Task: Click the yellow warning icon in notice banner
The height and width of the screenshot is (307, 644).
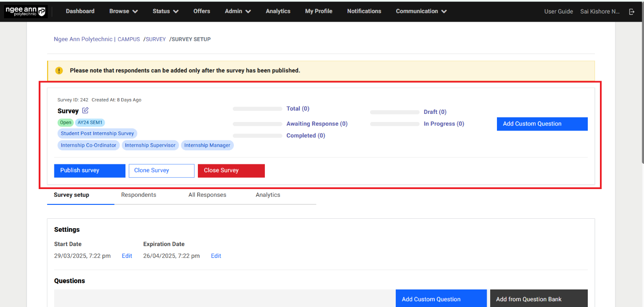Action: pyautogui.click(x=59, y=70)
